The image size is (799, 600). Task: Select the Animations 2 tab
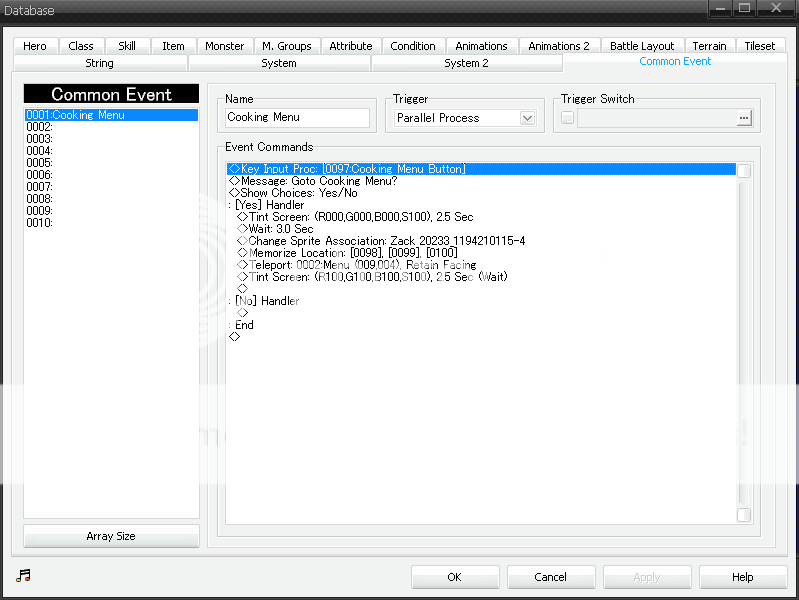tap(559, 46)
